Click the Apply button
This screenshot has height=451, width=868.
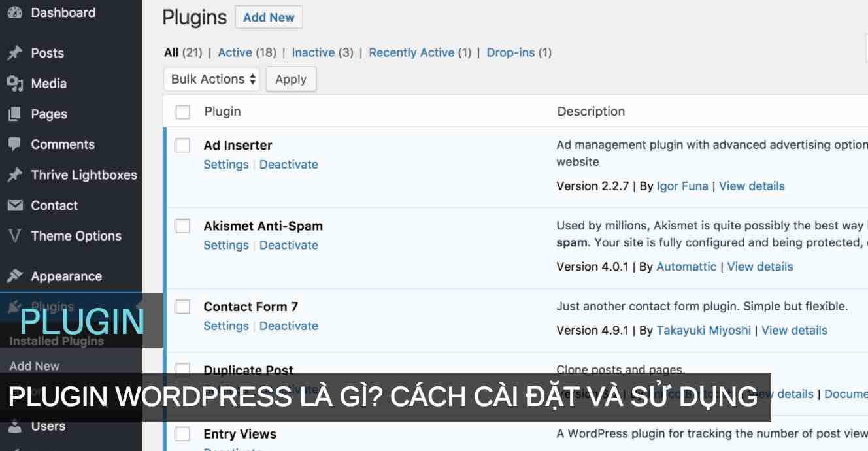pos(291,79)
